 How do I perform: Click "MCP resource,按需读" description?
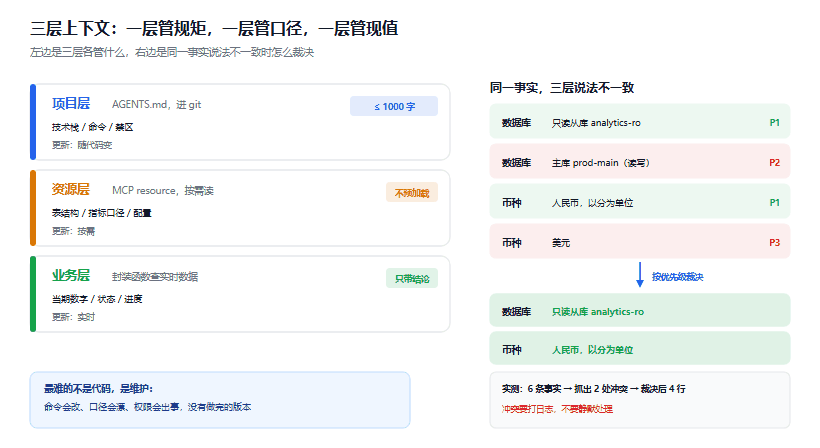tap(163, 190)
